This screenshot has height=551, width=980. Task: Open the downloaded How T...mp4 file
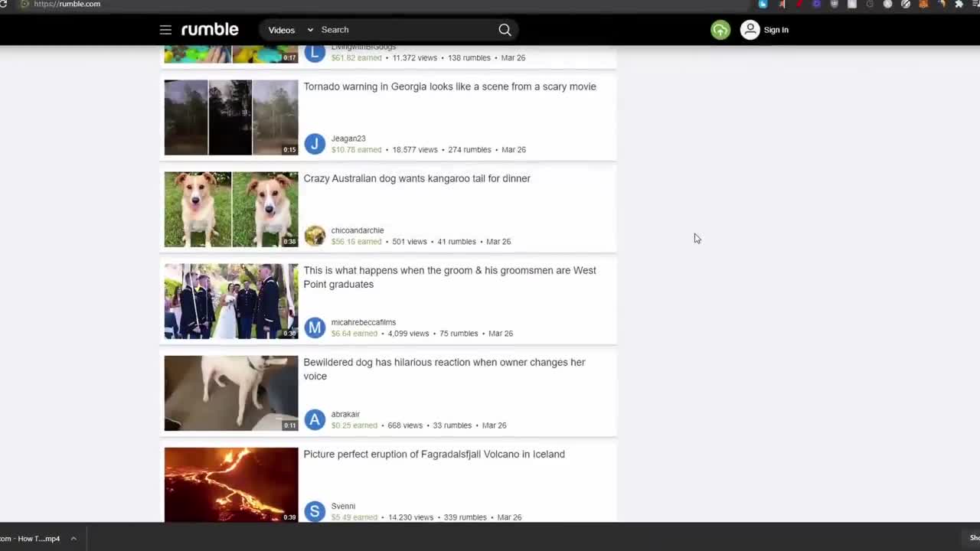pyautogui.click(x=31, y=539)
